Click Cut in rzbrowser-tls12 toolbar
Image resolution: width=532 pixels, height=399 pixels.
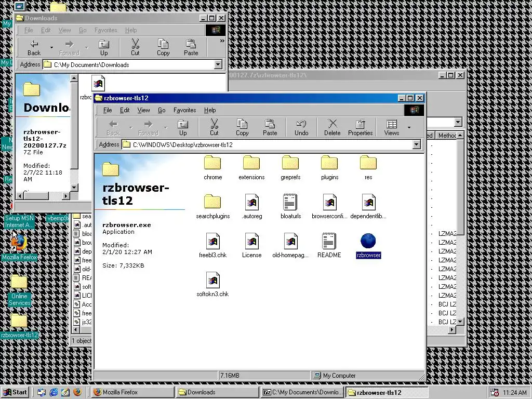tap(214, 128)
